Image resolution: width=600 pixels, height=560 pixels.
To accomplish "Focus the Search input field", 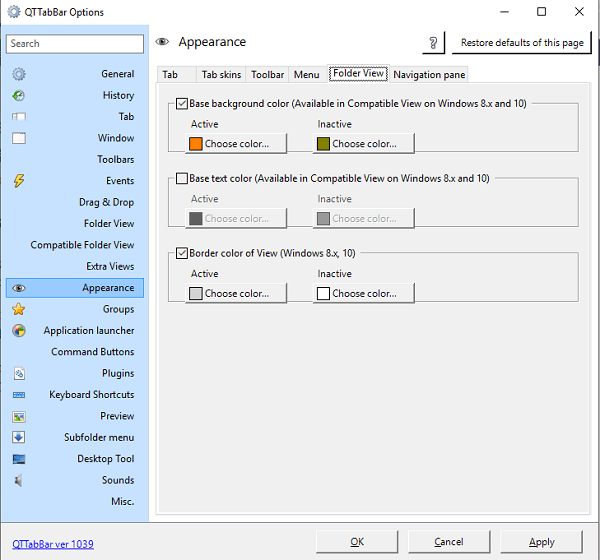I will click(75, 44).
